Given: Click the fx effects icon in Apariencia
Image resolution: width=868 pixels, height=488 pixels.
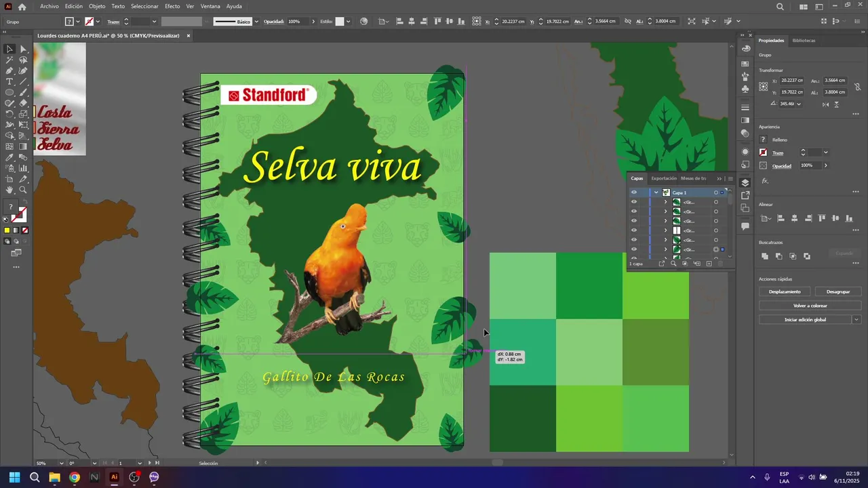Looking at the screenshot, I should [765, 181].
